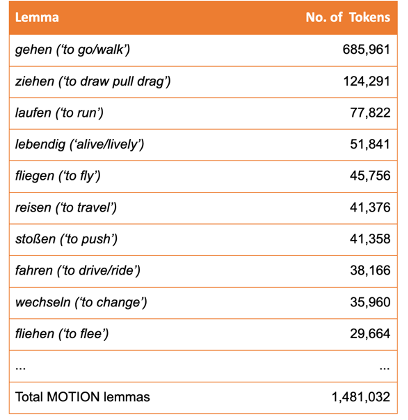The height and width of the screenshot is (420, 408).
Task: Click the Total MOTION lemmas label
Action: click(82, 397)
